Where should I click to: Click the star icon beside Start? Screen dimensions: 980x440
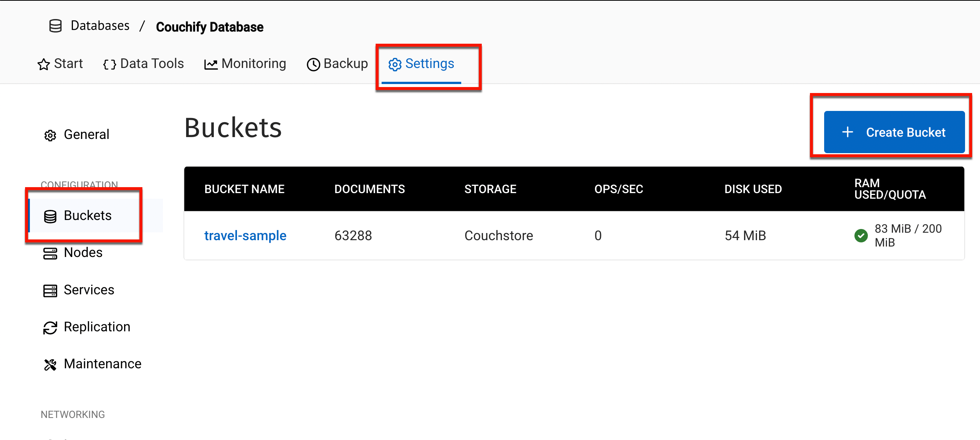pos(44,64)
